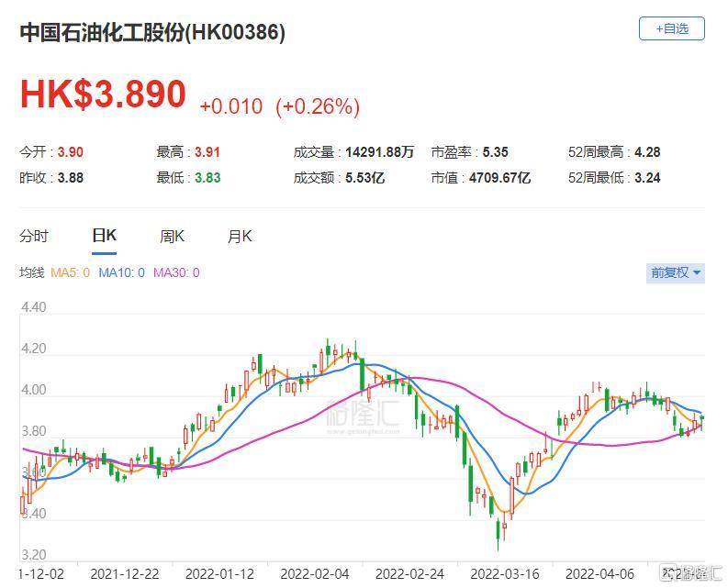Click date label 2022-03-16 on axis
The width and height of the screenshot is (728, 588).
[x=505, y=574]
